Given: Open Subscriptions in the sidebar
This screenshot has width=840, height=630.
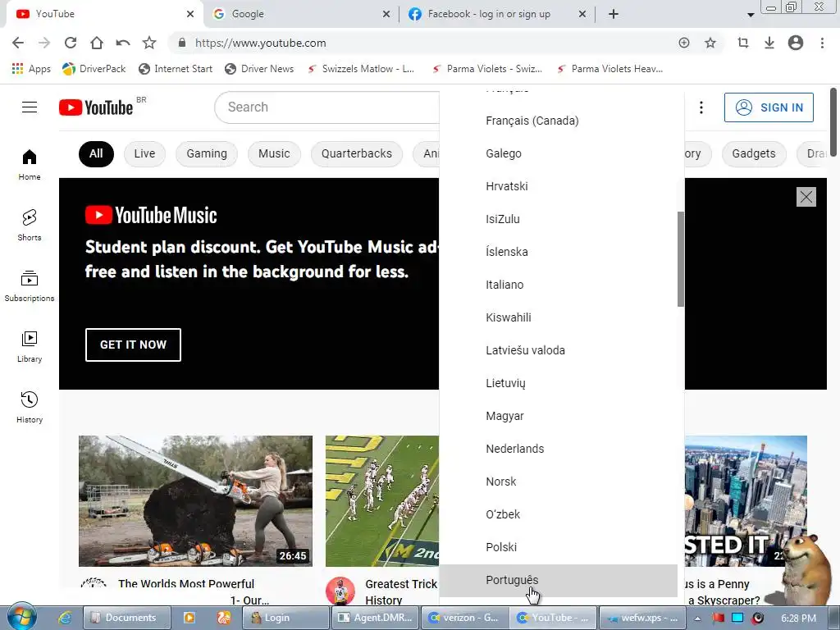Looking at the screenshot, I should (30, 286).
